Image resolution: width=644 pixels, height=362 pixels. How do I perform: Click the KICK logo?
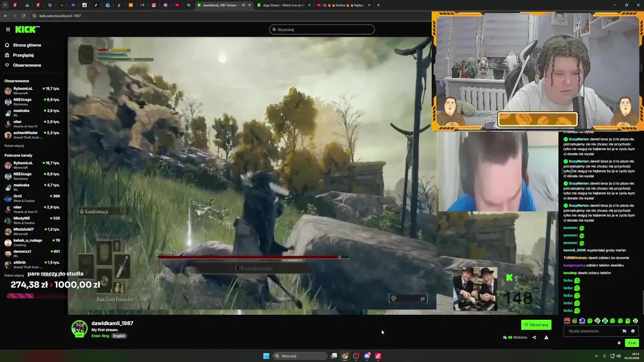27,30
